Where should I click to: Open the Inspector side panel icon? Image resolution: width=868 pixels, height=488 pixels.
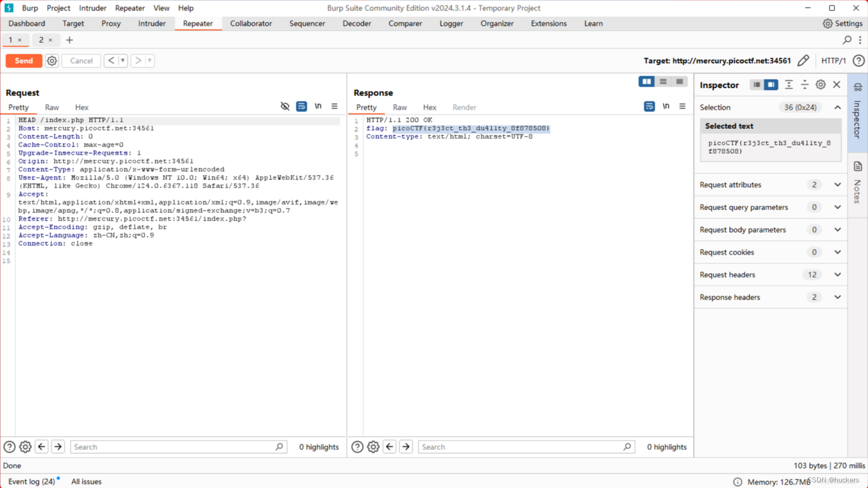(857, 88)
